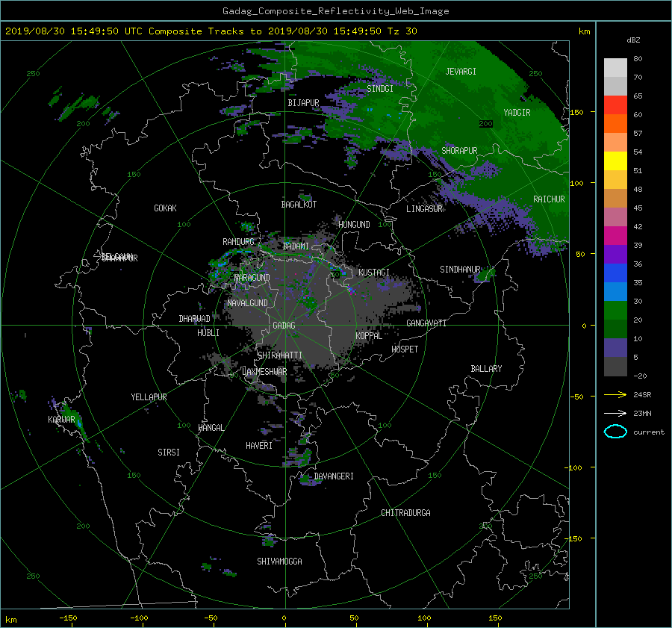Select the HANGAL town label

tap(211, 428)
